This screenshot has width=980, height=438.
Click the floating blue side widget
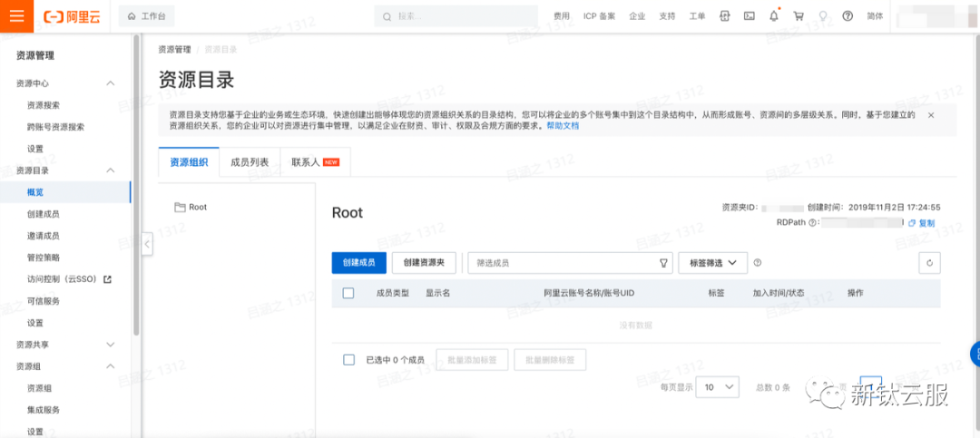(975, 355)
